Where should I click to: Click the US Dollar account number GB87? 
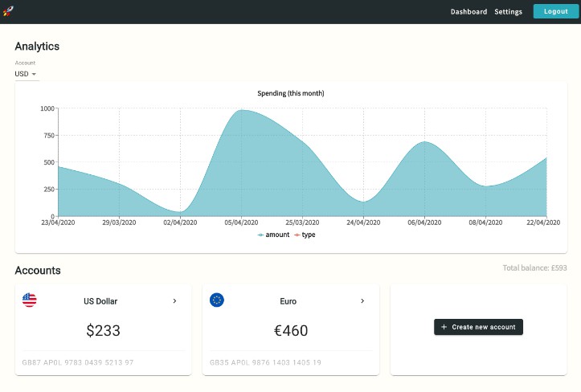point(78,363)
